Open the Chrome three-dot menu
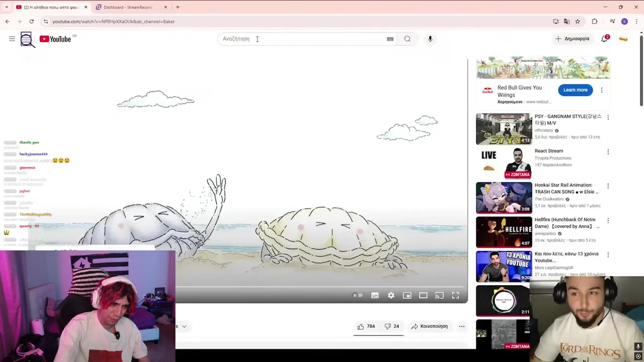 pos(636,21)
